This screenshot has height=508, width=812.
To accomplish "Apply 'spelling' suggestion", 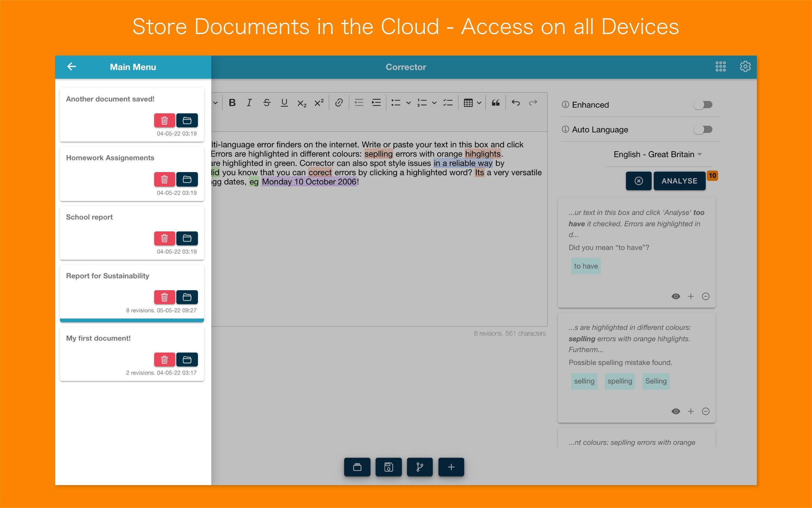I will pyautogui.click(x=620, y=381).
